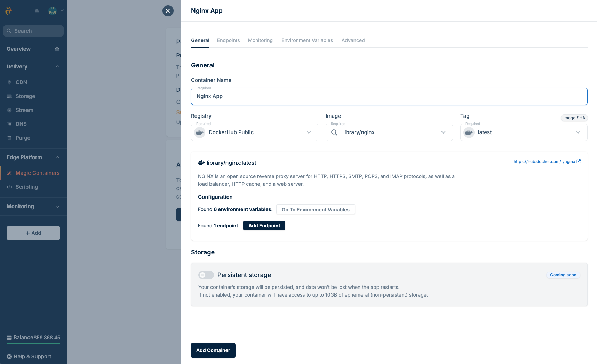
Task: Switch to the Advanced tab
Action: tap(353, 40)
